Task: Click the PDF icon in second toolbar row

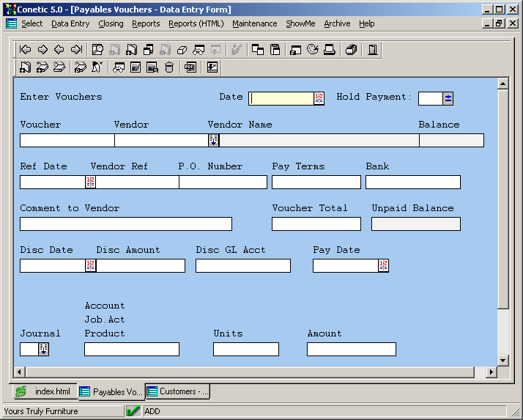Action: [x=190, y=67]
